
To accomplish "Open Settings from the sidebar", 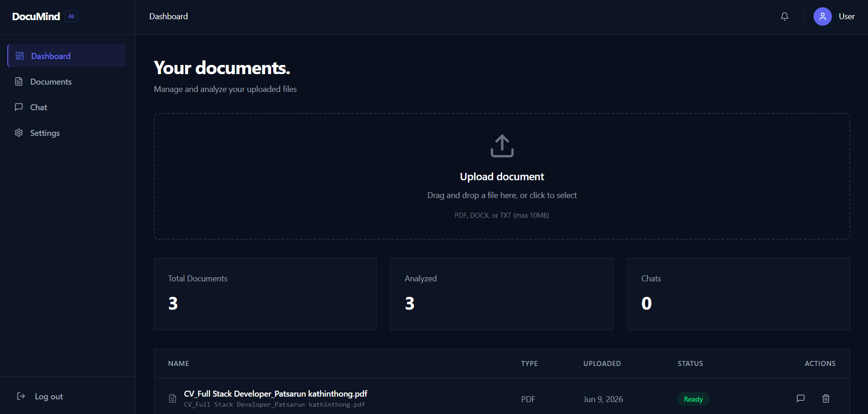I will point(67,133).
